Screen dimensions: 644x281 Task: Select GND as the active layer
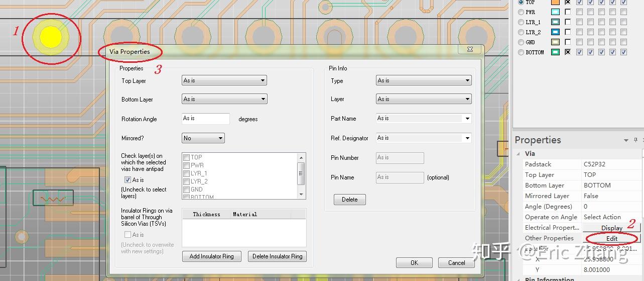(x=521, y=42)
